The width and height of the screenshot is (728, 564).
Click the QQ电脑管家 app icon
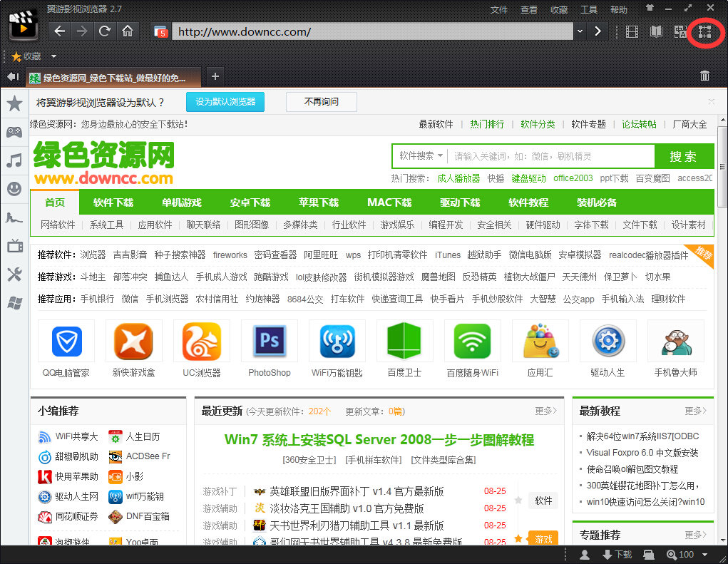(x=66, y=342)
